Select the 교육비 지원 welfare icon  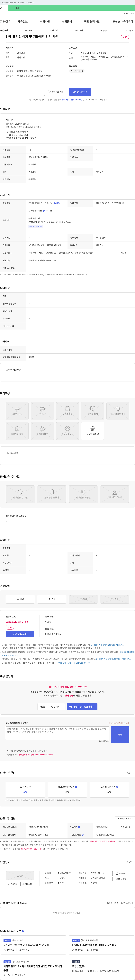[93, 411]
